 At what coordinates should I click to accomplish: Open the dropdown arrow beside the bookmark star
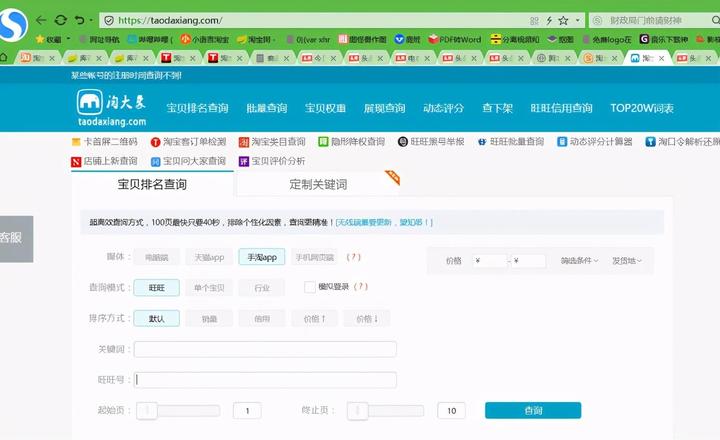(x=578, y=21)
